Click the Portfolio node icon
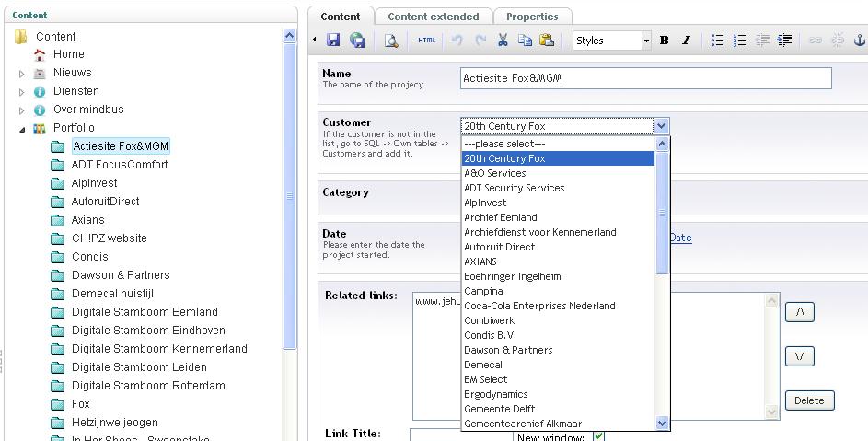Image resolution: width=868 pixels, height=441 pixels. pos(40,129)
